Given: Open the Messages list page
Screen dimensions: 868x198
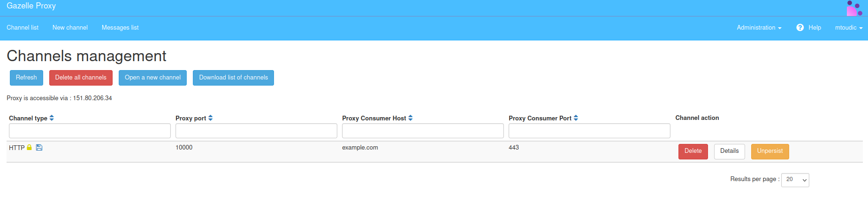Looking at the screenshot, I should (x=120, y=28).
